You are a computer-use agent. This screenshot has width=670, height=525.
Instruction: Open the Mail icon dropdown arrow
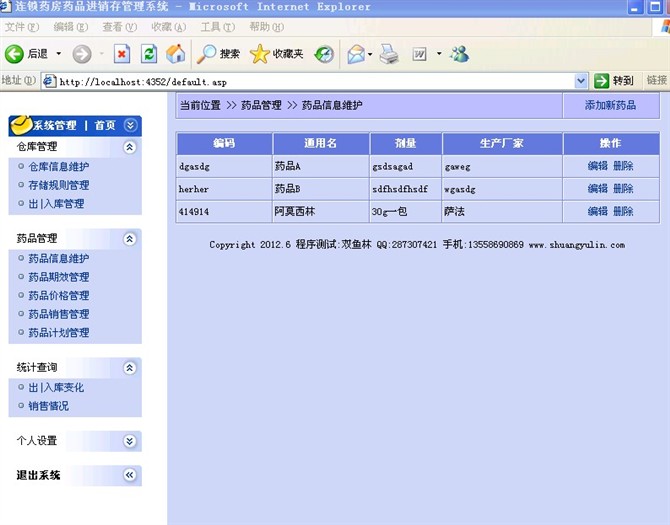(x=370, y=54)
